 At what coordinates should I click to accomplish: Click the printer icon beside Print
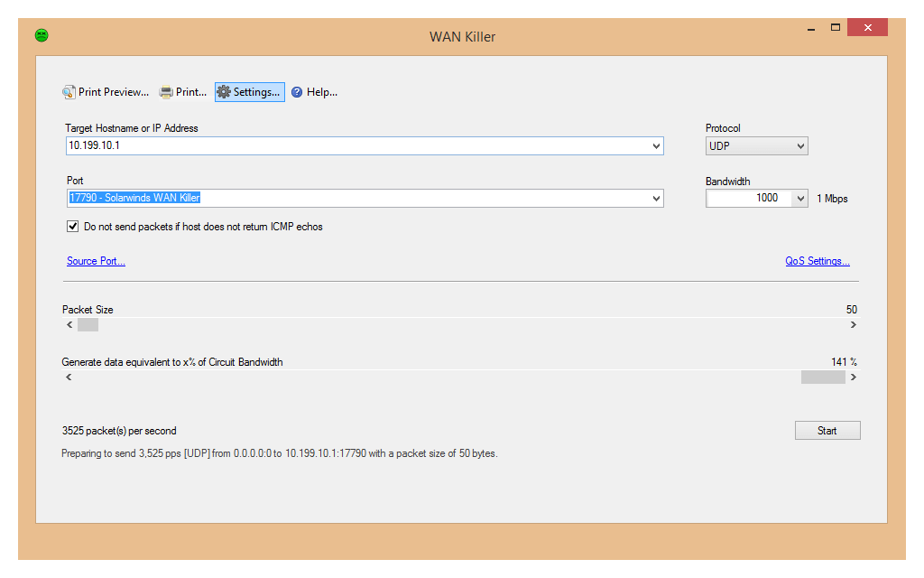165,91
